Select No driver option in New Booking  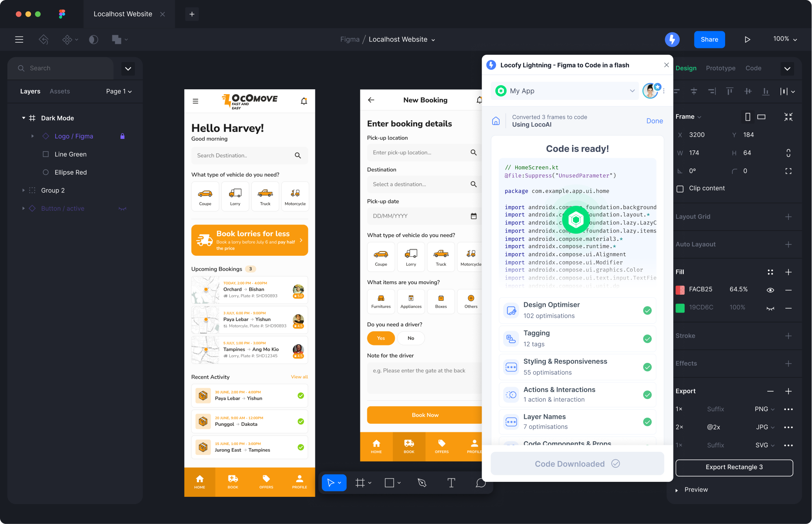click(411, 338)
